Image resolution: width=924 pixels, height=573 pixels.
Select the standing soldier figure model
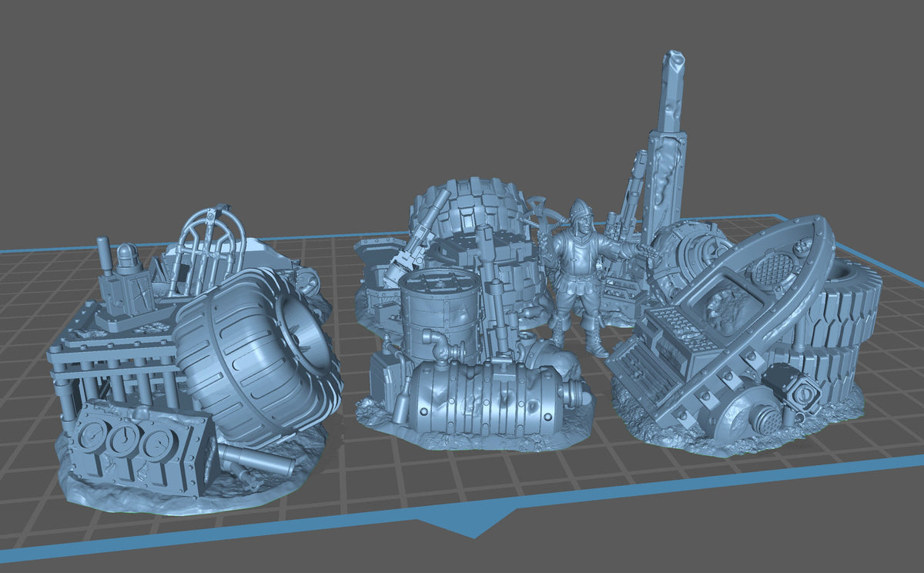click(584, 277)
